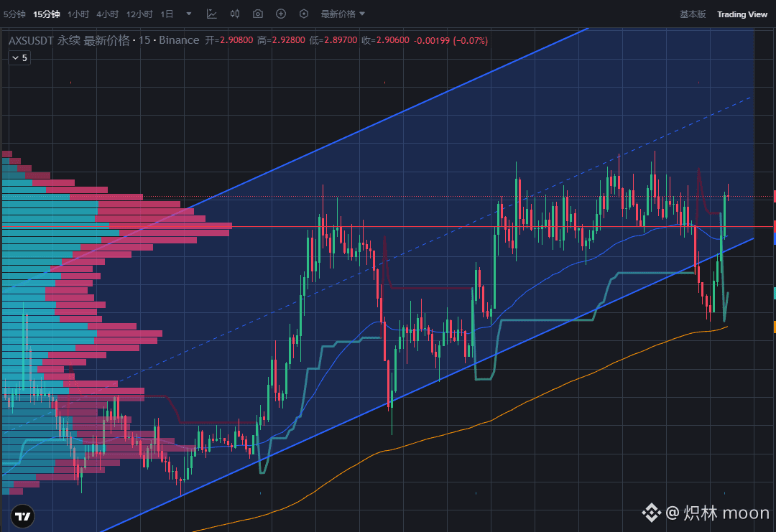Open chart settings hexagon icon
The height and width of the screenshot is (532, 776).
[304, 14]
